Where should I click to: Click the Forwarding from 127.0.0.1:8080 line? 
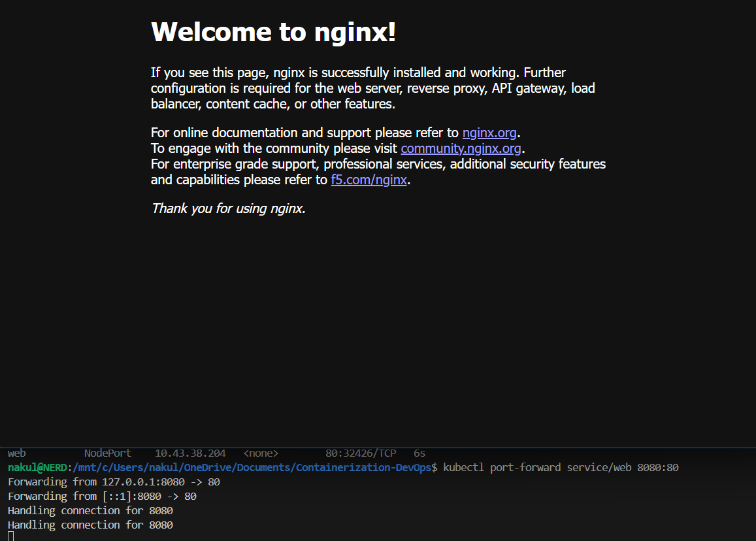(x=113, y=482)
